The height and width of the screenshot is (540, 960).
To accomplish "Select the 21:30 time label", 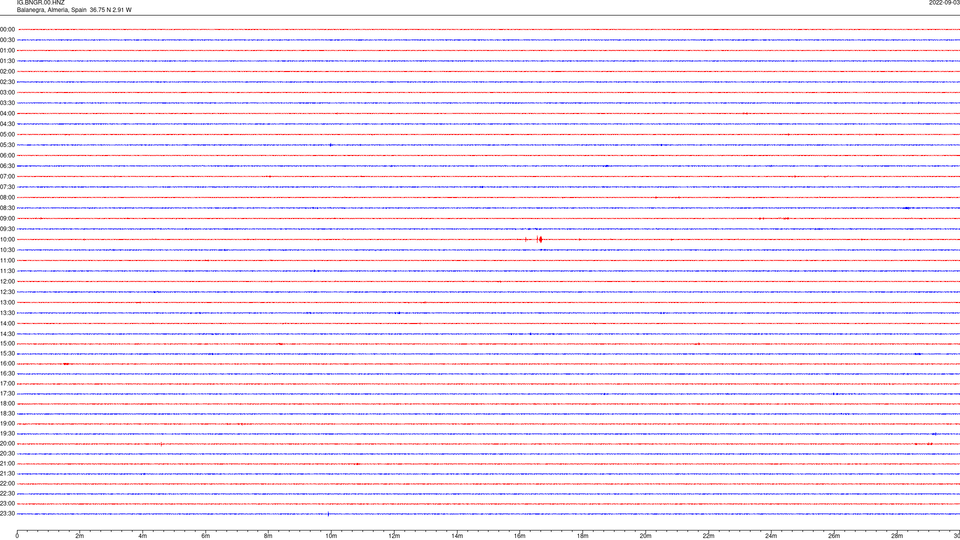I will click(7, 474).
